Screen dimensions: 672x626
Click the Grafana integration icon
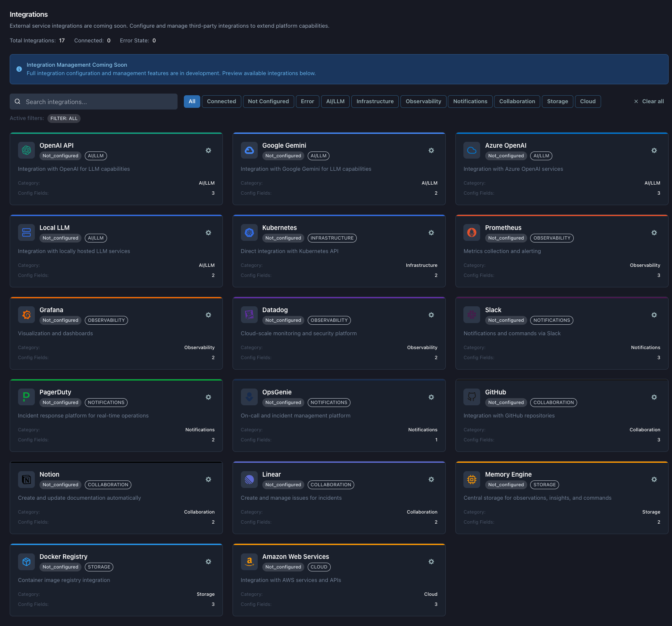(26, 314)
